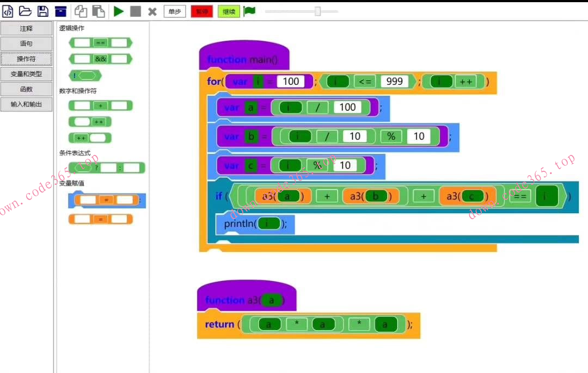Pick the orange assignment expression block

pyautogui.click(x=101, y=219)
